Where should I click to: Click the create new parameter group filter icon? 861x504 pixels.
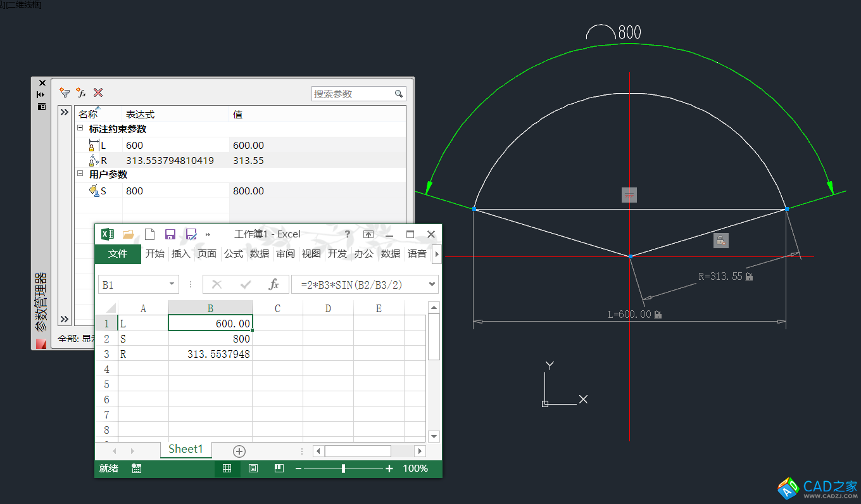click(x=64, y=93)
